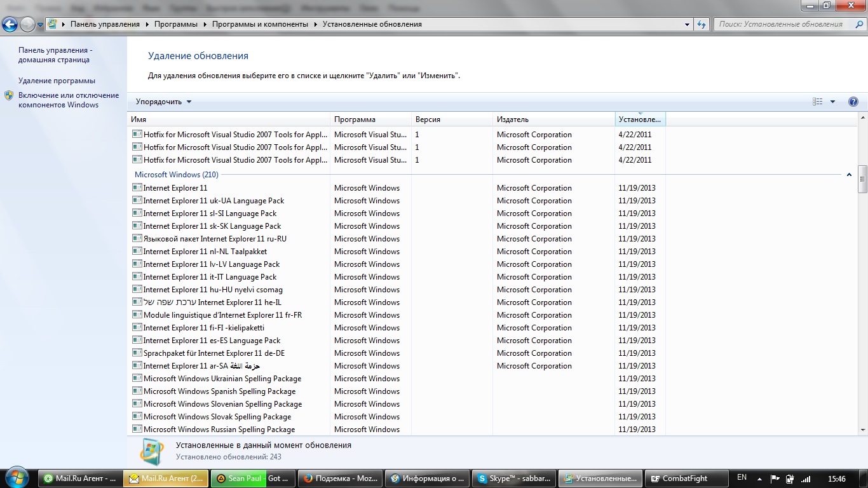
Task: Click the Back navigation arrow
Action: click(10, 25)
